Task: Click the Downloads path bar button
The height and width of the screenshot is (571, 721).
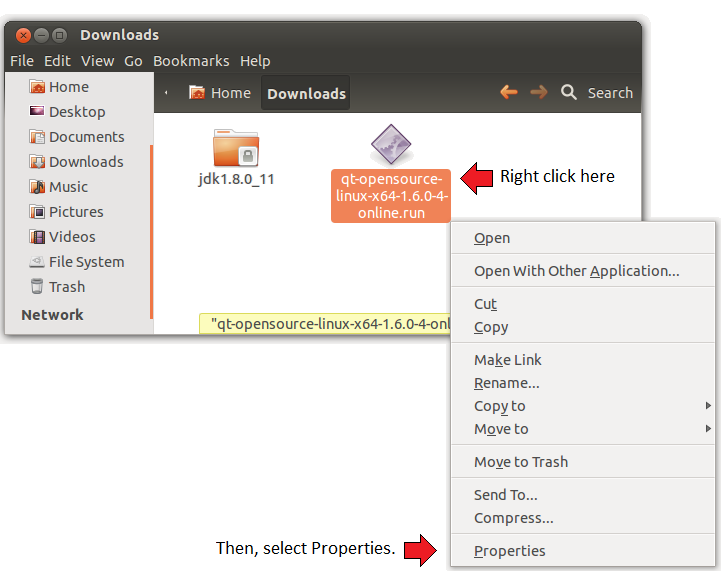Action: click(306, 93)
